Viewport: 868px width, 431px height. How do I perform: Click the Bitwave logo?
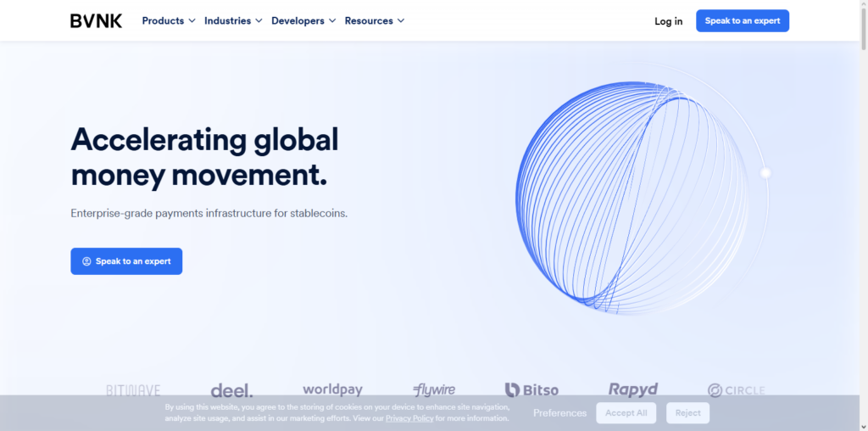pos(133,390)
